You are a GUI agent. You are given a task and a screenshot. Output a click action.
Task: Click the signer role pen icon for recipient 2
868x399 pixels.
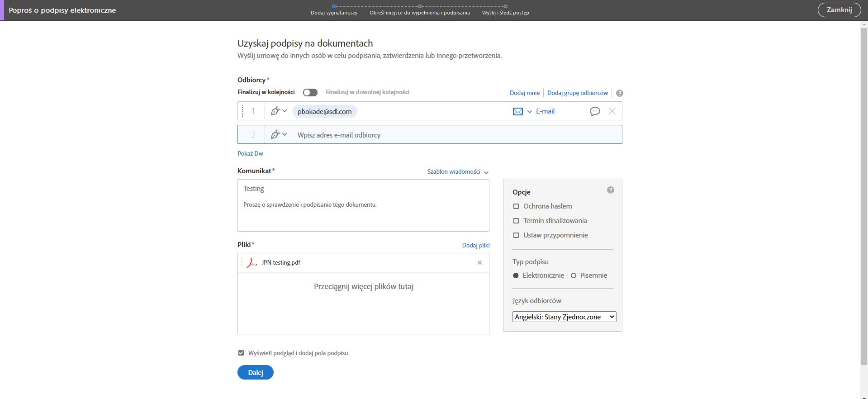pyautogui.click(x=275, y=134)
